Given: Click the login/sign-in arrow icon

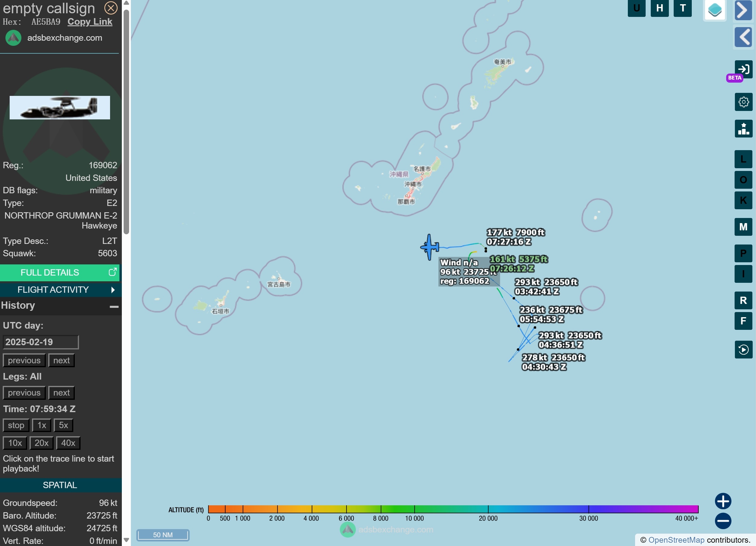Looking at the screenshot, I should pos(742,69).
